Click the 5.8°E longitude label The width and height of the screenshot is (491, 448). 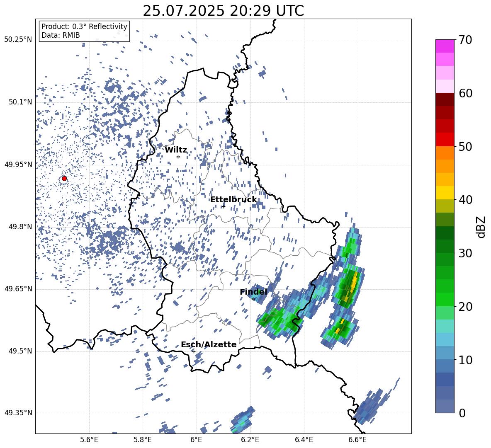pyautogui.click(x=143, y=440)
